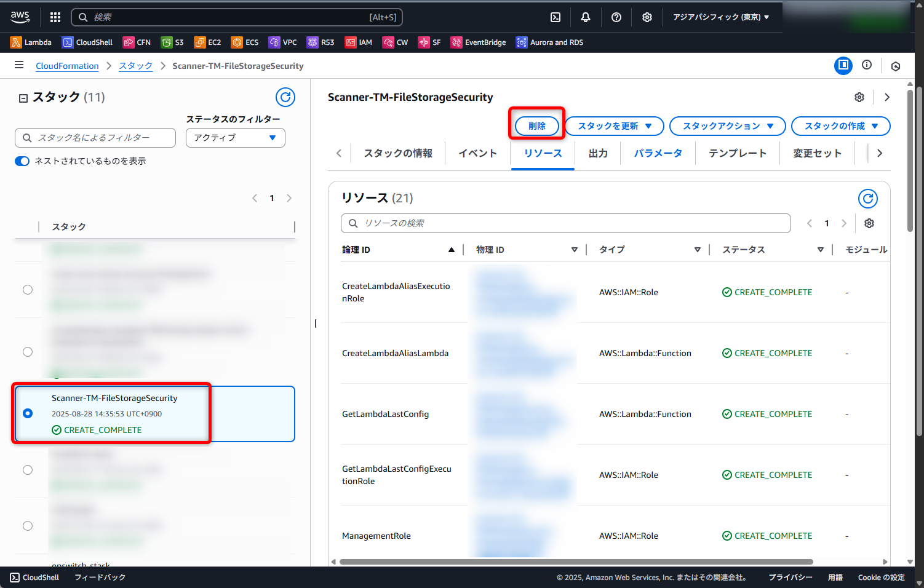Open R53 service shortcut
This screenshot has height=588, width=924.
[321, 42]
